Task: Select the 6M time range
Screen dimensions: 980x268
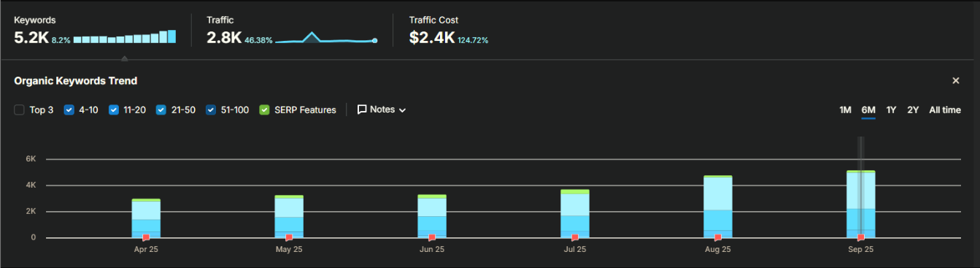Action: (868, 110)
